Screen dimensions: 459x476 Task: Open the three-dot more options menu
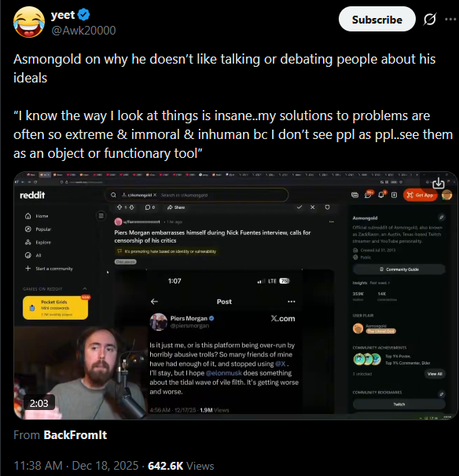click(450, 19)
